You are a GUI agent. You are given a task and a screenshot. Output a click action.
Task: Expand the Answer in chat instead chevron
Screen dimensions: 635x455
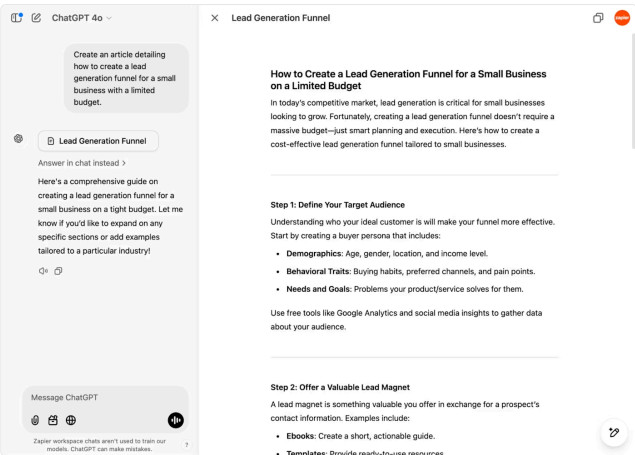(x=124, y=163)
